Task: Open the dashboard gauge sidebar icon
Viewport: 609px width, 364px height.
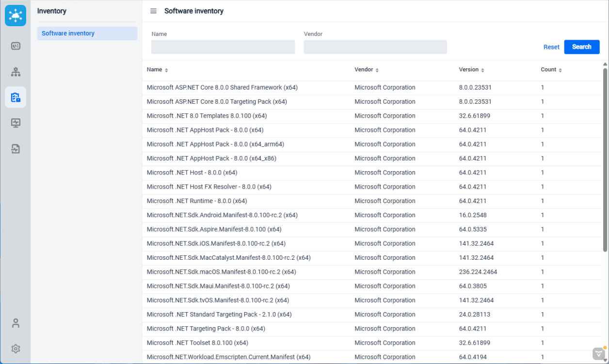Action: tap(16, 46)
